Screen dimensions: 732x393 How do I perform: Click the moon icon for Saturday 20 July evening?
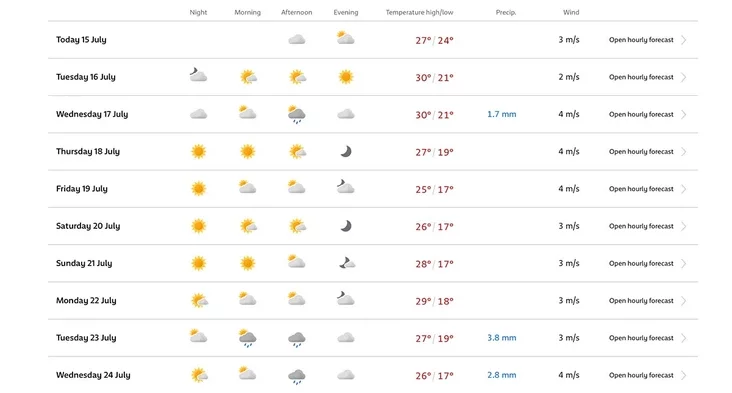tap(345, 226)
